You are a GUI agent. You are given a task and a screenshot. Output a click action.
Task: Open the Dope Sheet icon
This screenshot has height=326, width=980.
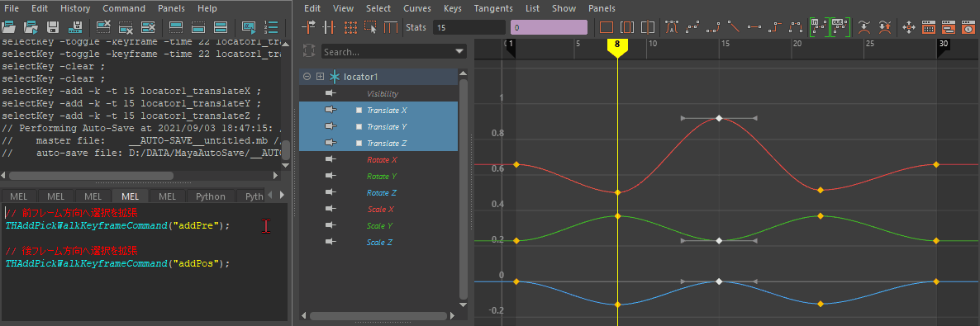(929, 27)
